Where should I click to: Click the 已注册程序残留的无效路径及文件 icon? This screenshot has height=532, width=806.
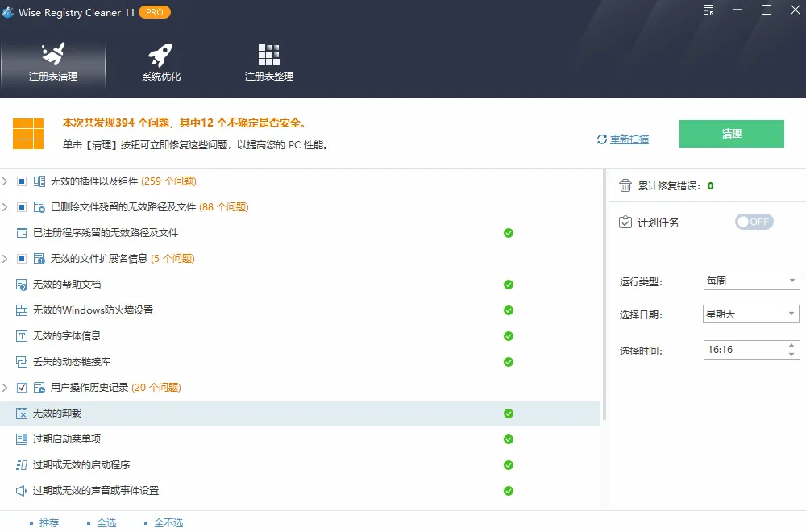[22, 233]
